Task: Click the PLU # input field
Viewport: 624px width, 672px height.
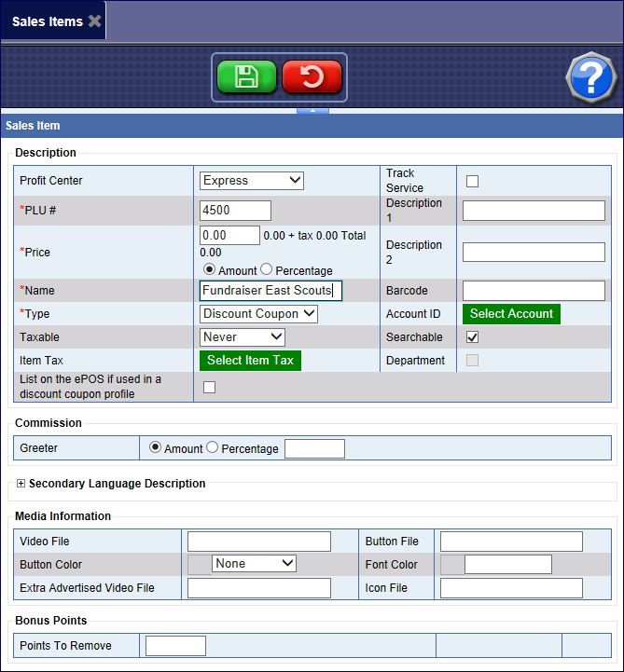Action: coord(235,211)
